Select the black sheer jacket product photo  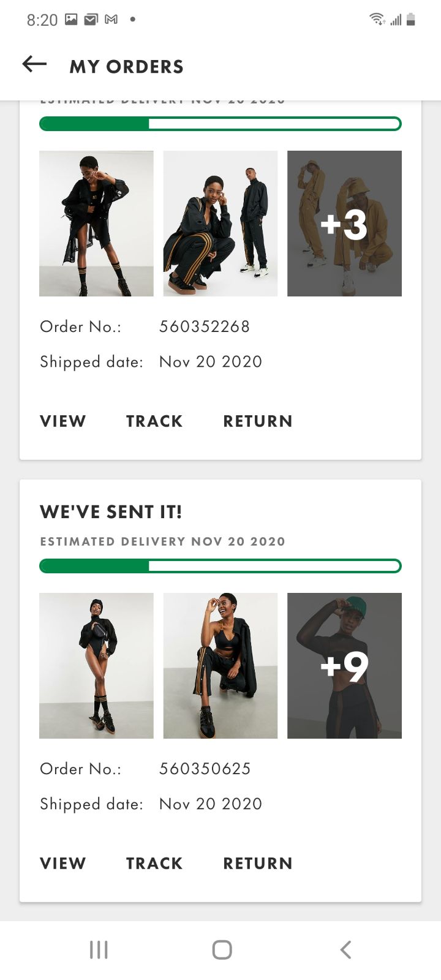click(96, 224)
